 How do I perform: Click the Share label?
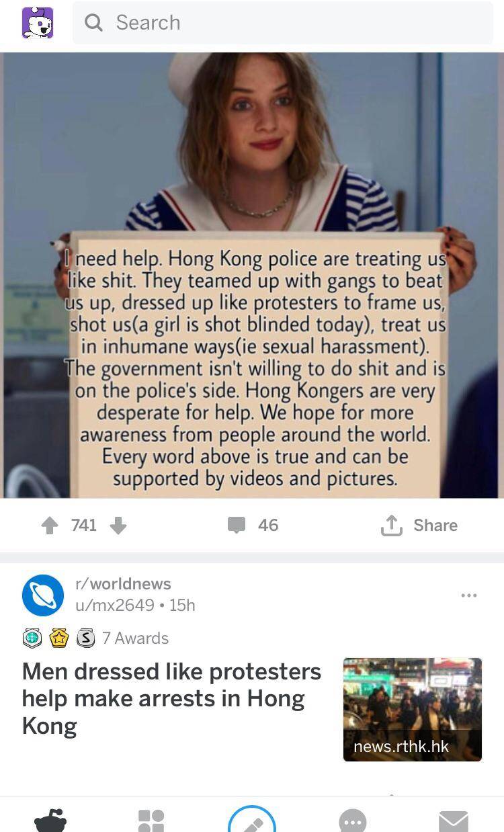[x=435, y=526]
